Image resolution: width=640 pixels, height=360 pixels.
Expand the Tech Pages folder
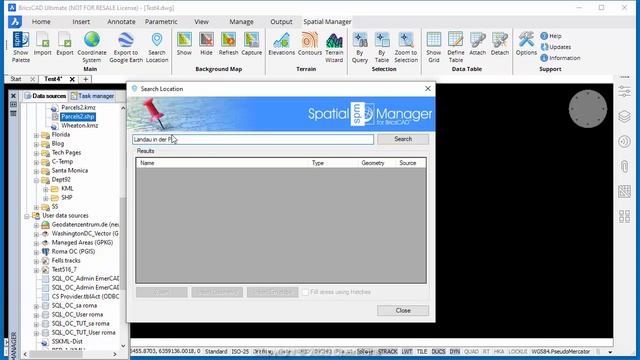[36, 153]
